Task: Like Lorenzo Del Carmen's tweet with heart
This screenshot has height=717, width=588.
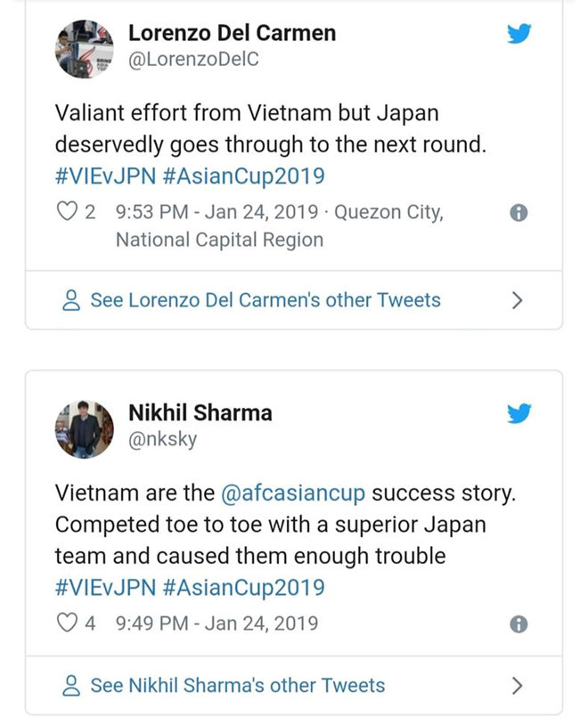Action: tap(67, 213)
